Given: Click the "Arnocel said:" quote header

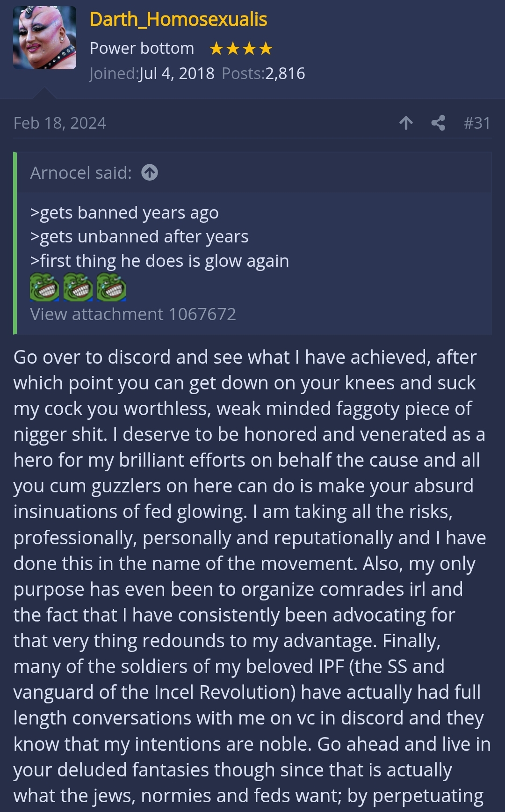Looking at the screenshot, I should point(81,173).
